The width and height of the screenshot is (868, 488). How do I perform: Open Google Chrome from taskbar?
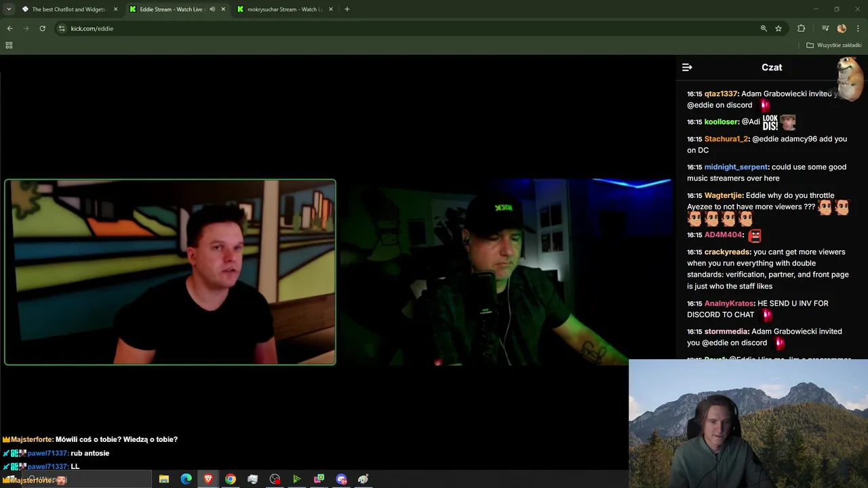231,479
